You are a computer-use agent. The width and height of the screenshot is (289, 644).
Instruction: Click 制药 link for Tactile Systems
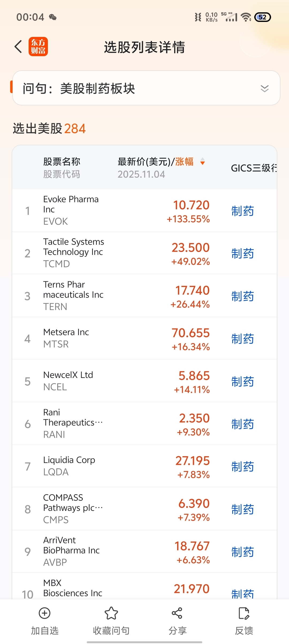click(242, 253)
